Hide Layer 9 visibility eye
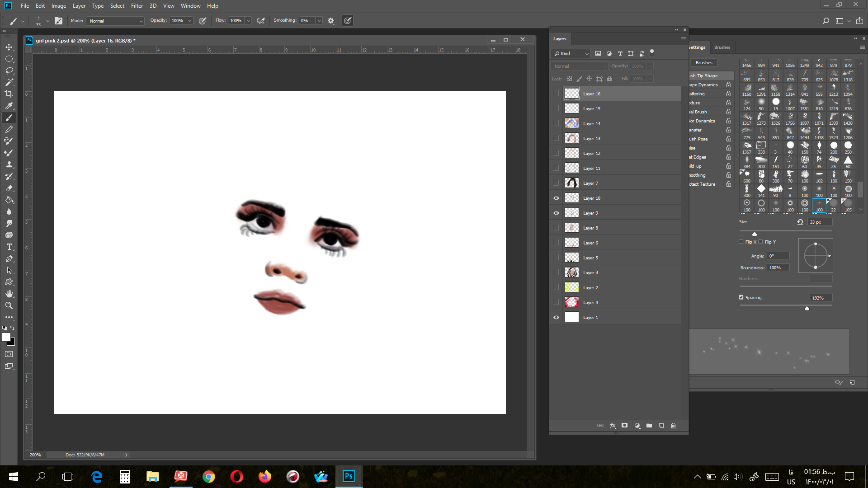Viewport: 868px width, 488px height. tap(556, 213)
